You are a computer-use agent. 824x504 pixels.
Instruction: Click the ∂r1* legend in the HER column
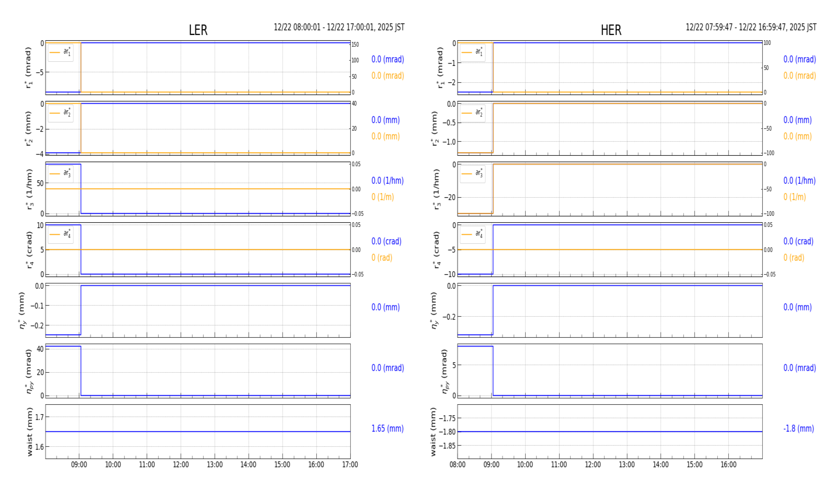click(x=472, y=52)
